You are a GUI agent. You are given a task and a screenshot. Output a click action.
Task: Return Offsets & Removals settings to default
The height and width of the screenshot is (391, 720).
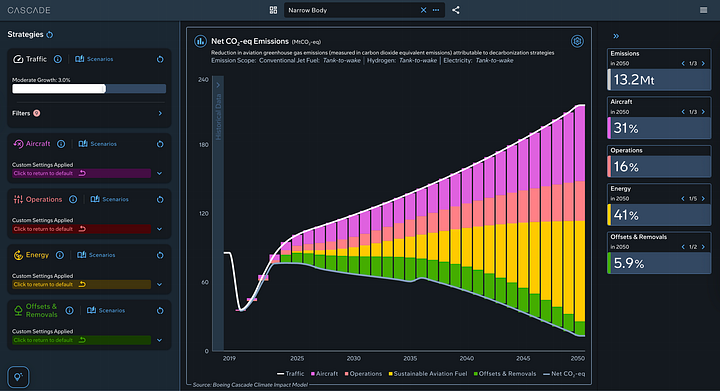(x=81, y=340)
